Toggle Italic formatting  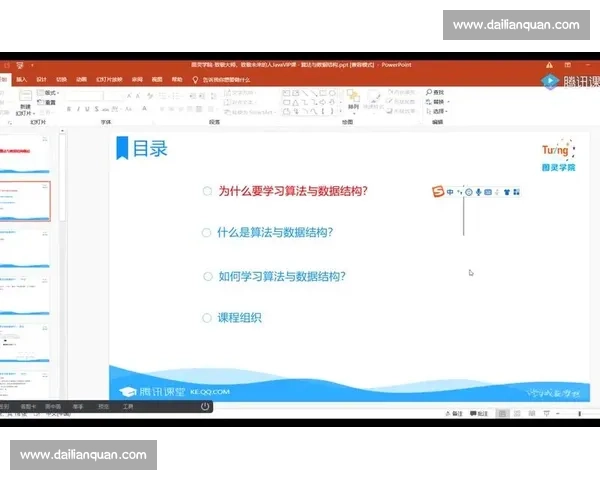pos(78,109)
